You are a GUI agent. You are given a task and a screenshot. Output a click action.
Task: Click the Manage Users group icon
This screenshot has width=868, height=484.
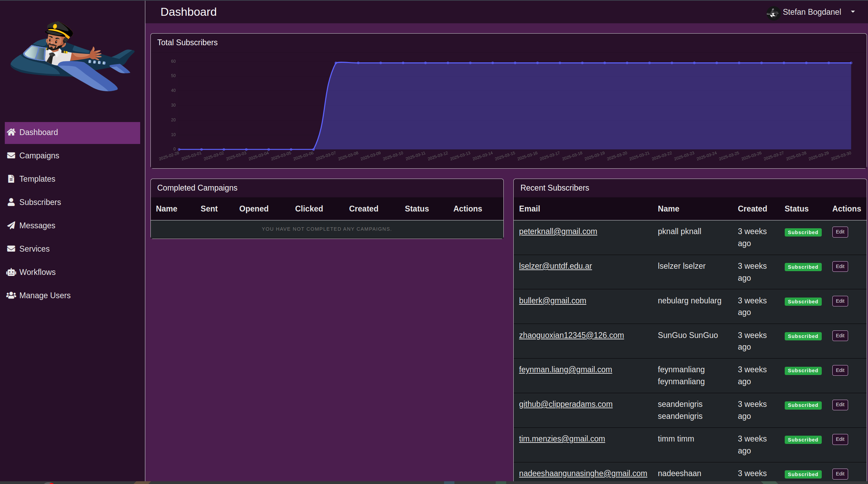tap(11, 295)
